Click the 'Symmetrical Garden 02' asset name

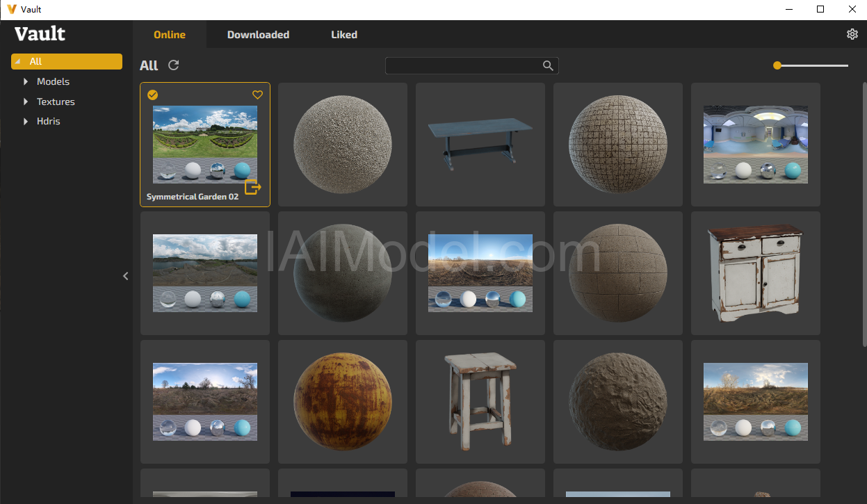coord(193,197)
